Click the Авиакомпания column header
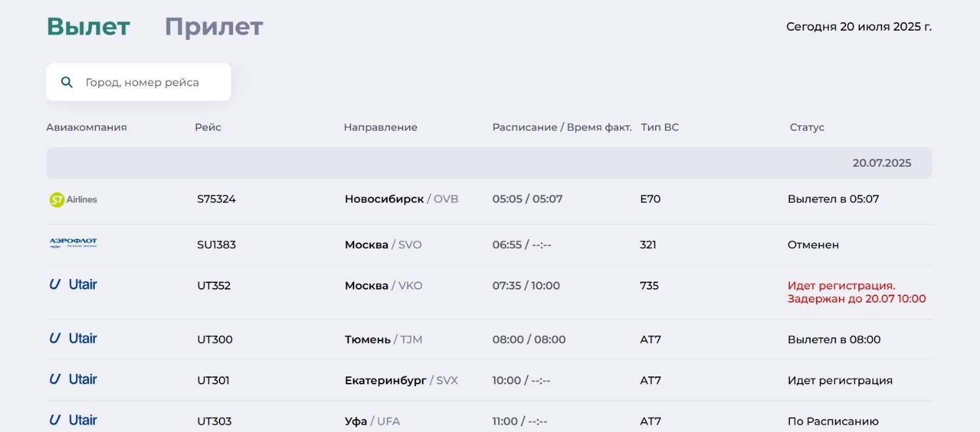The image size is (980, 432). tap(86, 127)
